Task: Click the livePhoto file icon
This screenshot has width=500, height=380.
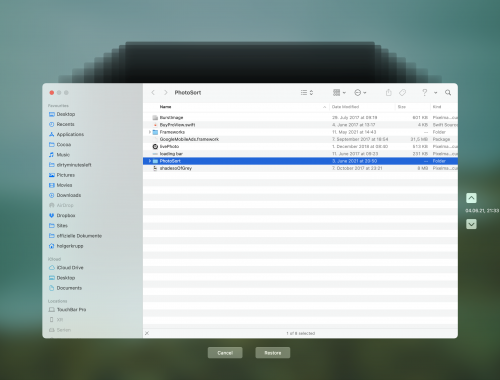Action: 155,147
